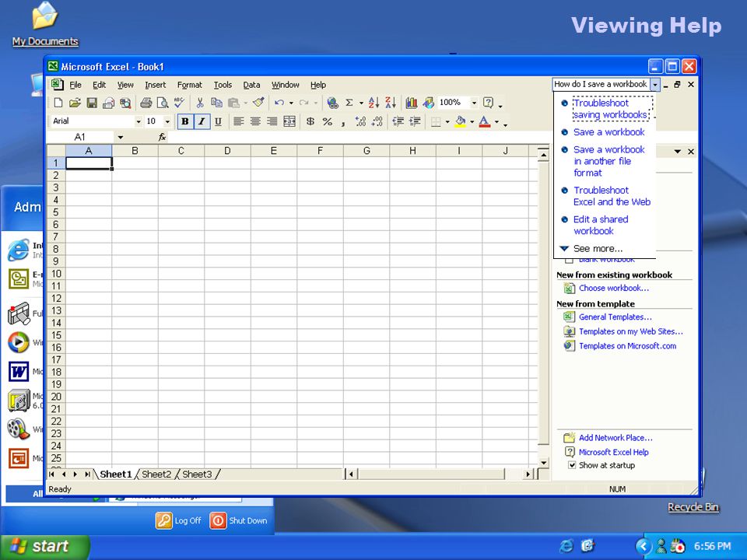This screenshot has height=560, width=747.
Task: Open the Ask a Question box dropdown arrow
Action: [x=655, y=84]
